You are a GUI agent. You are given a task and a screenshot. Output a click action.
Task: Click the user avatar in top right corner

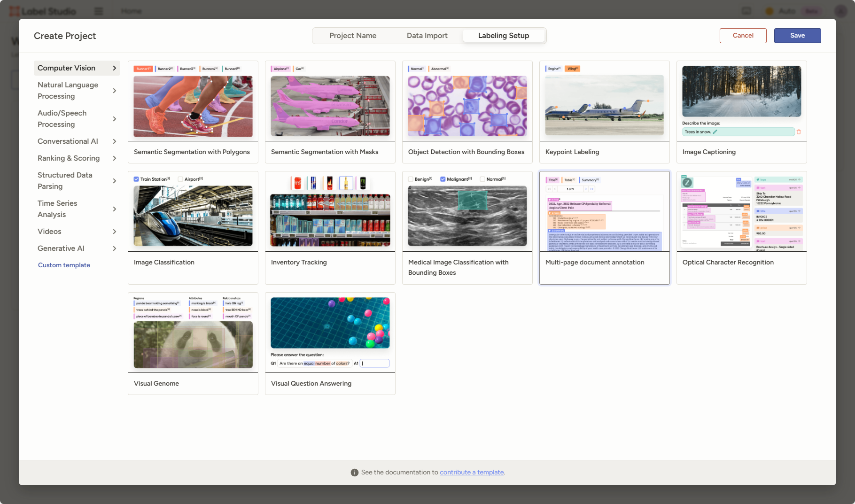click(x=840, y=11)
